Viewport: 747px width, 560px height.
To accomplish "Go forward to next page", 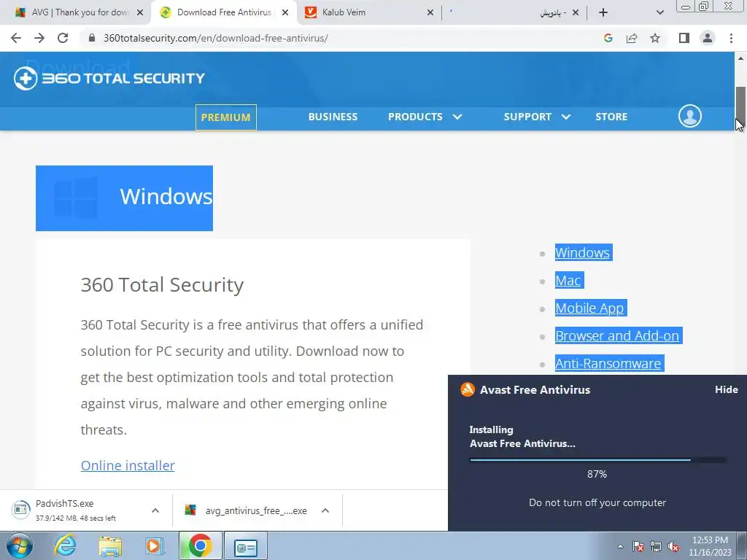I will pyautogui.click(x=39, y=38).
